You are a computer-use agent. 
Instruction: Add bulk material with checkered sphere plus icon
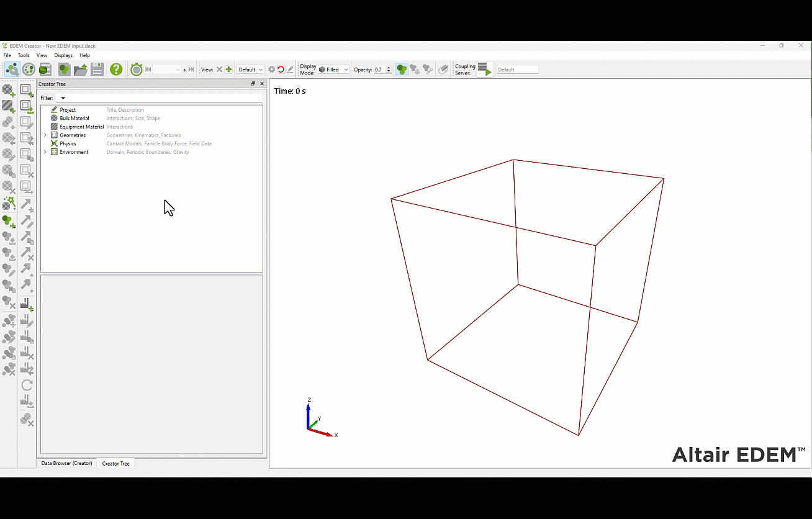tap(9, 90)
